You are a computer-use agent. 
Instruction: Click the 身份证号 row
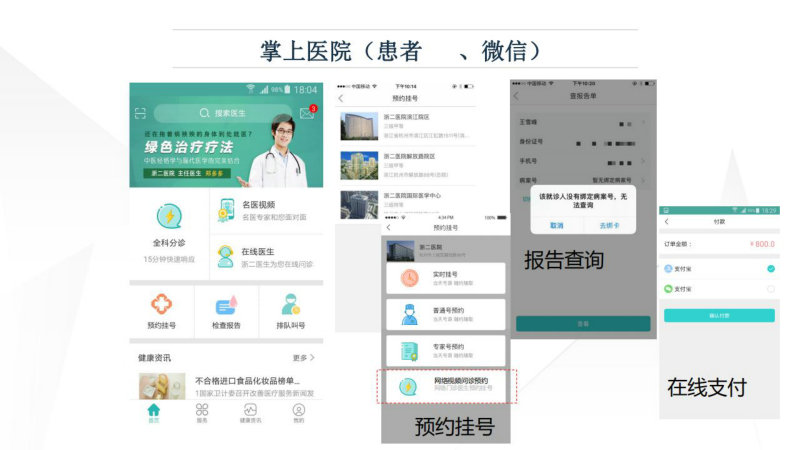click(583, 142)
